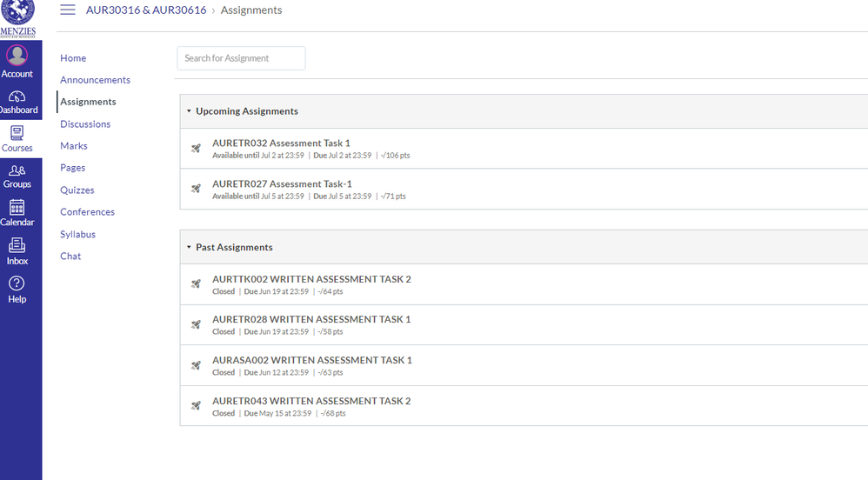The image size is (868, 480).
Task: Open AURETR027 Assessment Task-1 link
Action: [x=282, y=183]
